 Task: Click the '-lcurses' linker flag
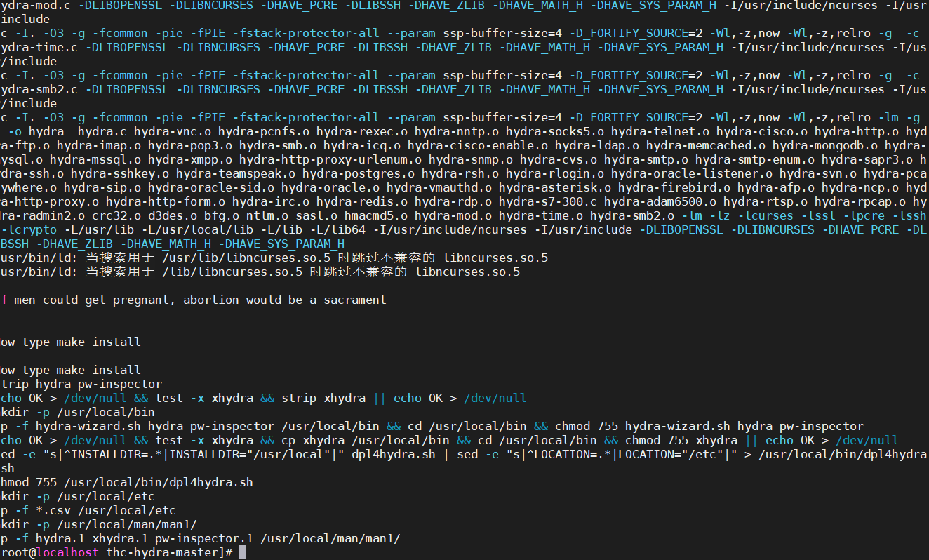pos(766,216)
